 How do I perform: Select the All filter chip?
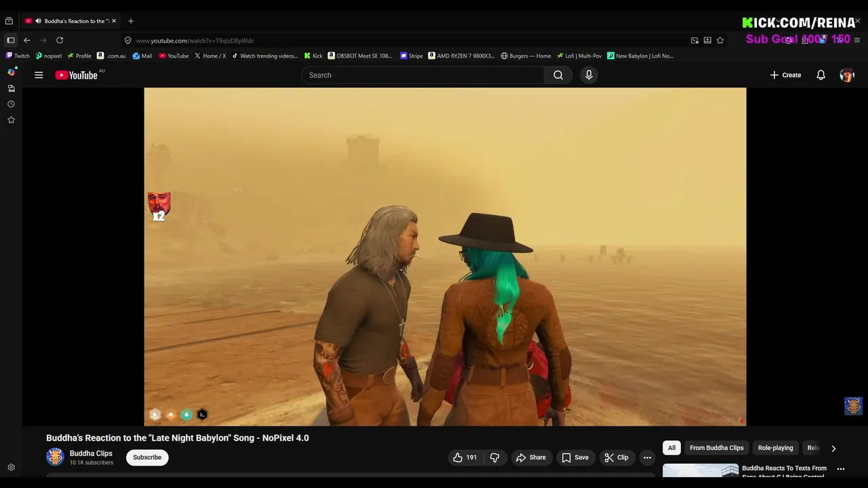671,448
